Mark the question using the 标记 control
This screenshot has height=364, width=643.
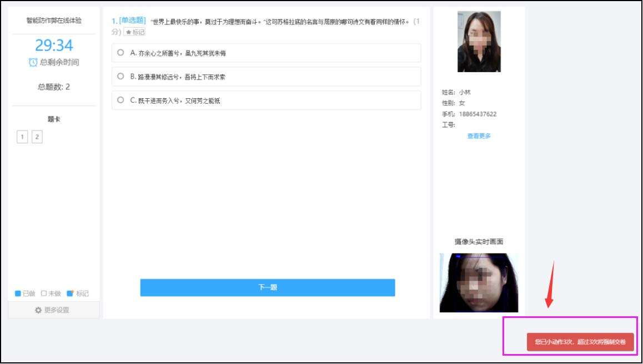coord(134,32)
